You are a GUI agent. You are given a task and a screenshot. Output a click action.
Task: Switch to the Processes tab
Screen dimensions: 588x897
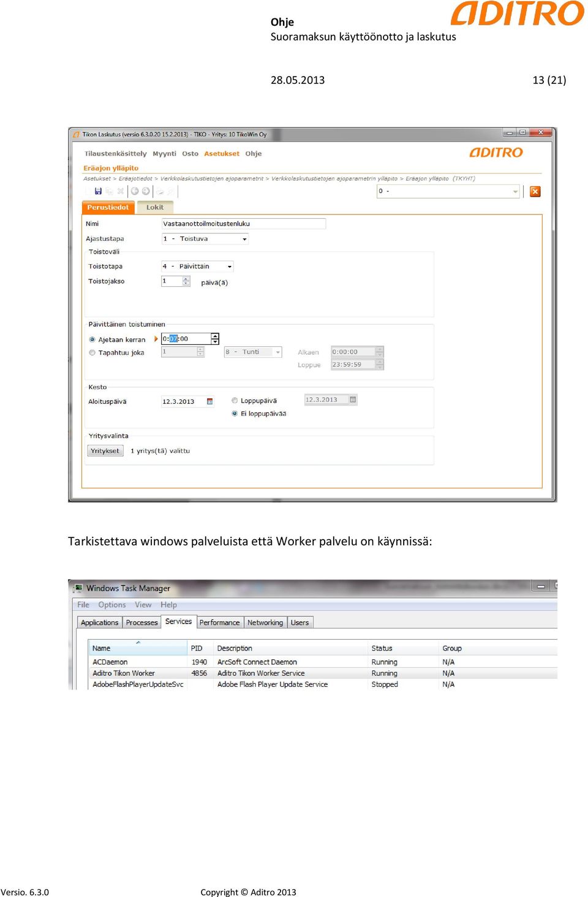(x=142, y=623)
